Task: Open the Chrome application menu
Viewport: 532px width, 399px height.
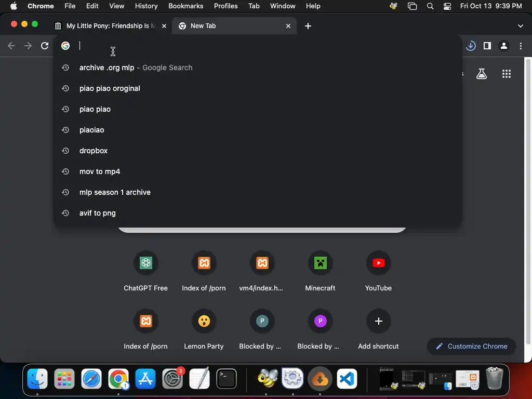Action: pos(41,6)
